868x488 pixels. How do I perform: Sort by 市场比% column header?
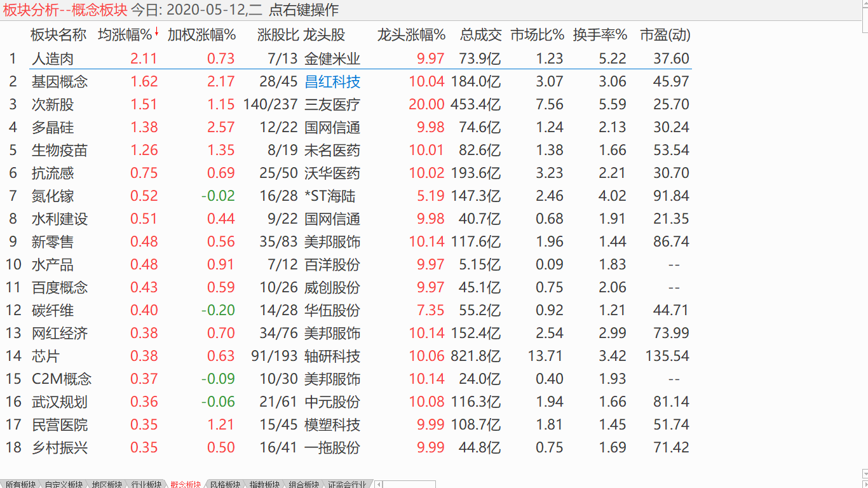pos(538,35)
